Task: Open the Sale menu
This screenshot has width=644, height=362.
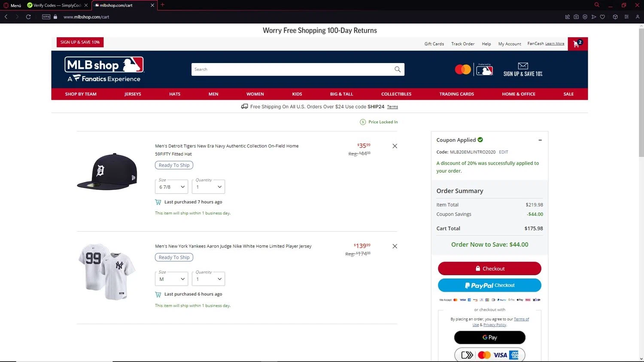Action: point(568,94)
